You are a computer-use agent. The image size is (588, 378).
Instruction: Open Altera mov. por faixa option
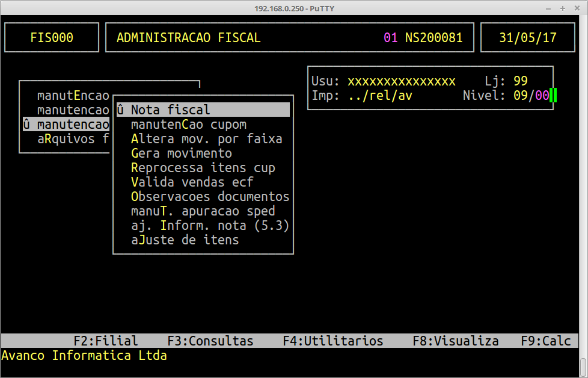click(x=206, y=139)
